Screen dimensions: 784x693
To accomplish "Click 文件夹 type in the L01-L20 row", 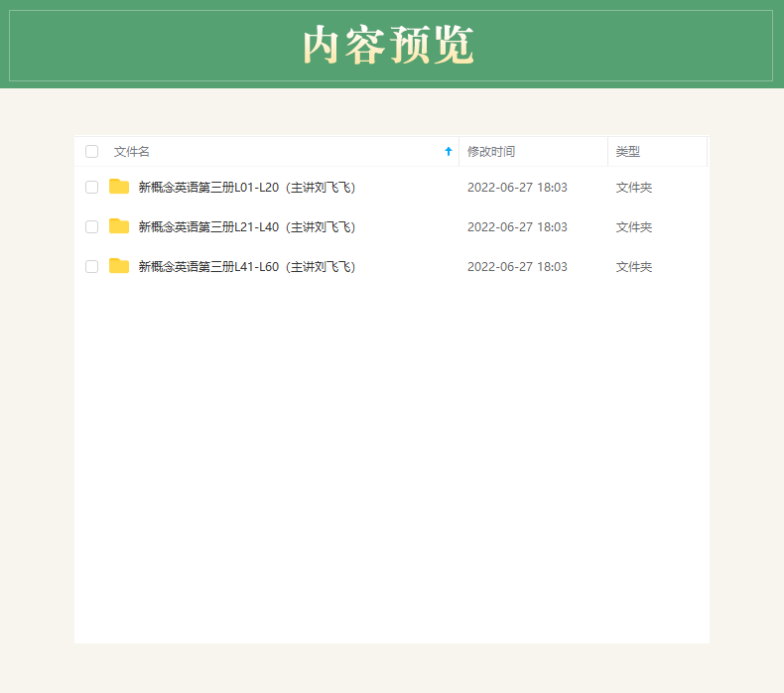I will tap(634, 188).
